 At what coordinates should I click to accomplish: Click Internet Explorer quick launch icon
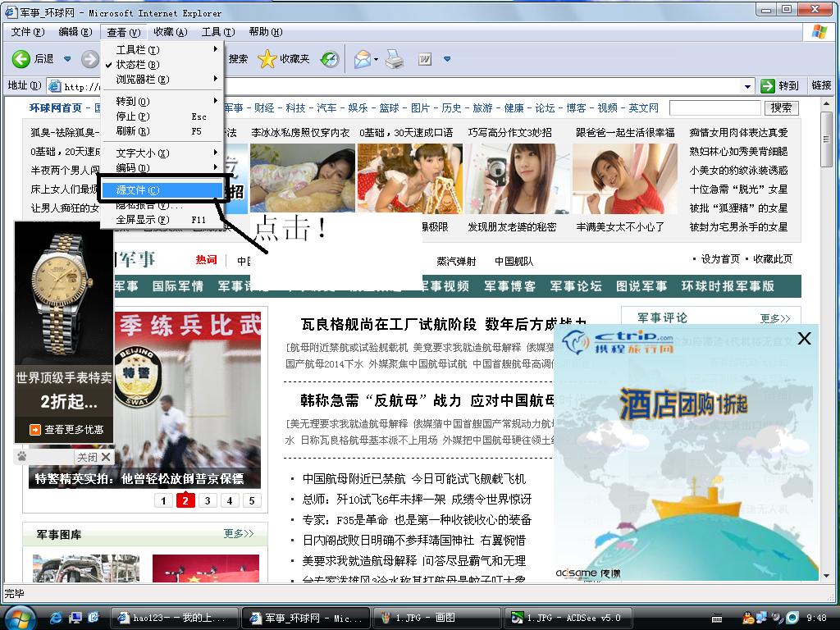[56, 618]
